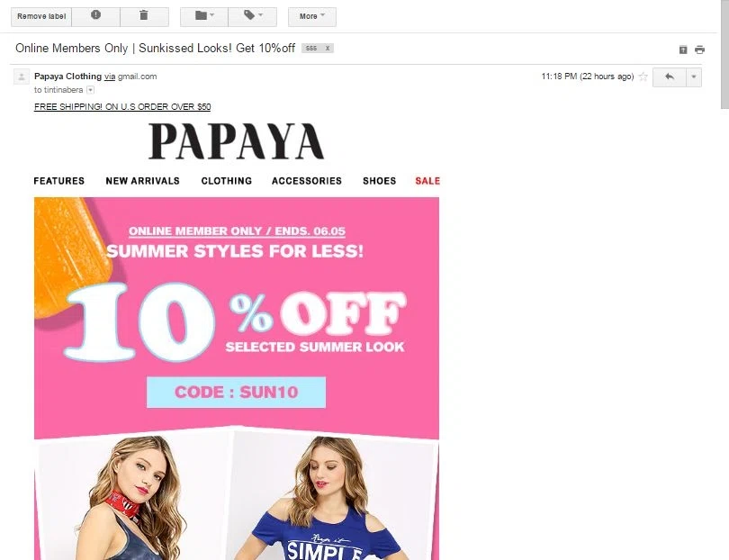Print the email conversation

tap(699, 50)
